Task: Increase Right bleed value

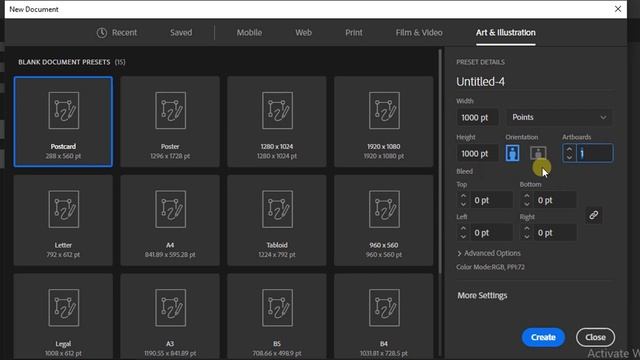Action: coord(527,229)
